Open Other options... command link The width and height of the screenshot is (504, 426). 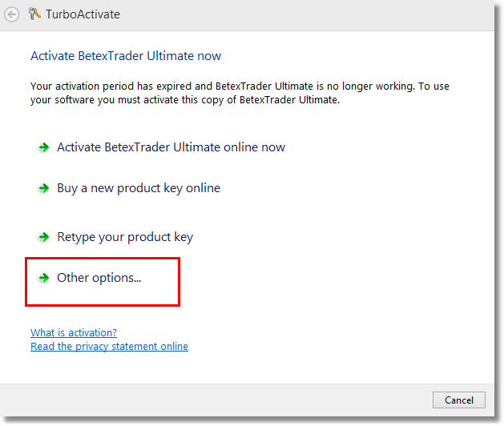point(99,278)
